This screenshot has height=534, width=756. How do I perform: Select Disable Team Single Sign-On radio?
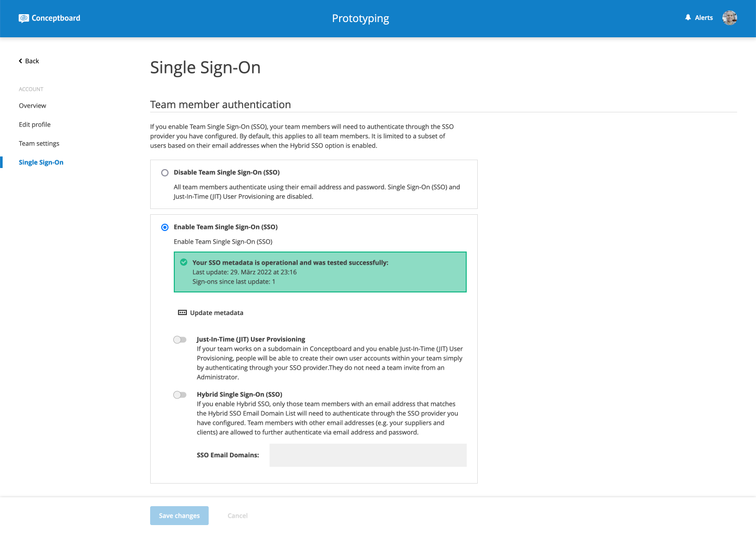point(165,173)
